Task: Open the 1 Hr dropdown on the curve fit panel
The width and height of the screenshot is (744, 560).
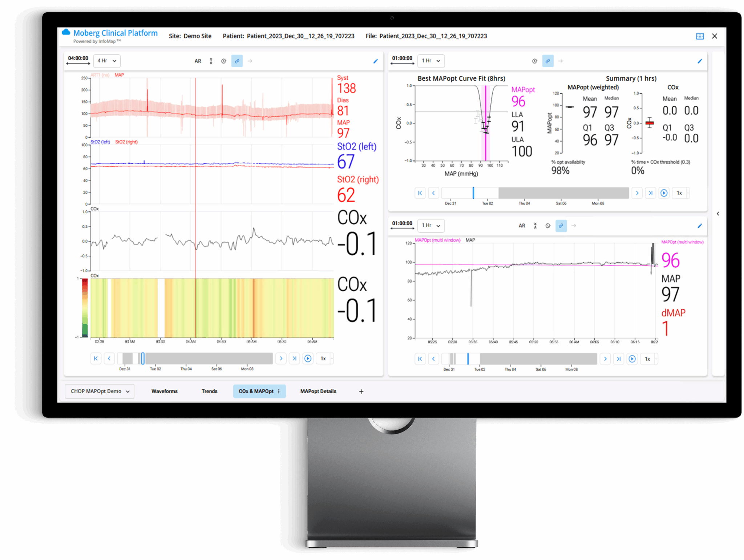Action: 431,61
